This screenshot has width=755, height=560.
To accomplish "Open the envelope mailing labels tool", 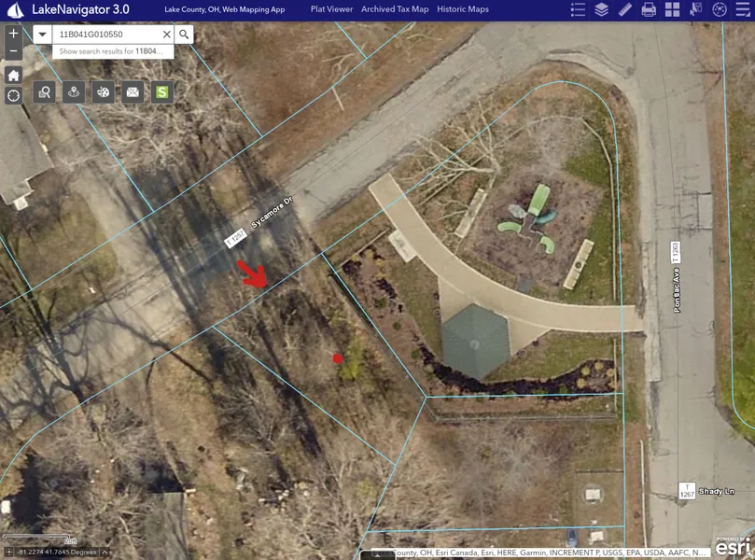I will (133, 91).
